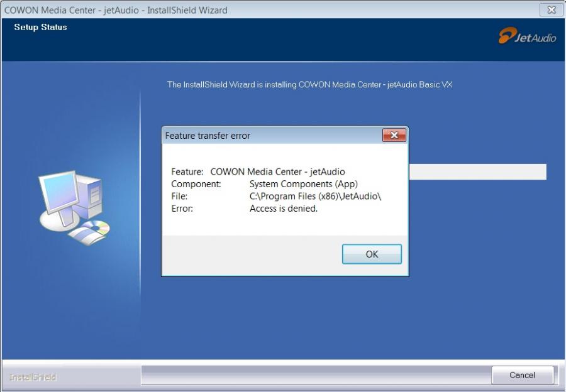This screenshot has height=392, width=566.
Task: Click the 'Access is denied.' error text
Action: (284, 209)
